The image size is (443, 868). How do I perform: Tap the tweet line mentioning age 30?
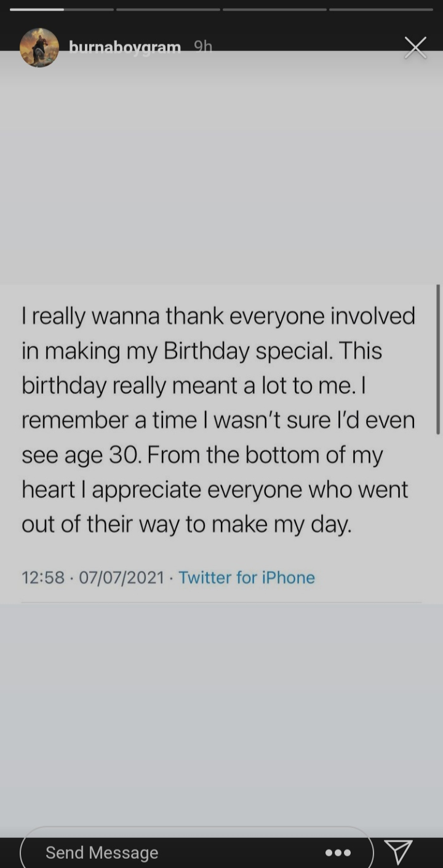coord(202,455)
